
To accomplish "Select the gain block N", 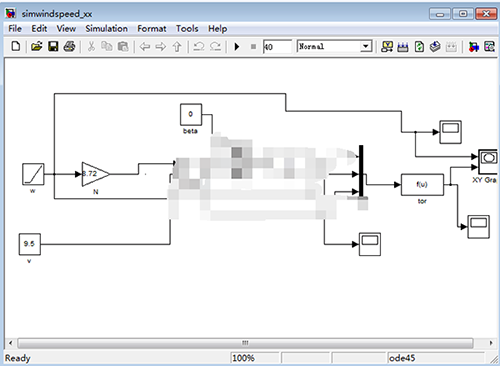I will pos(95,174).
